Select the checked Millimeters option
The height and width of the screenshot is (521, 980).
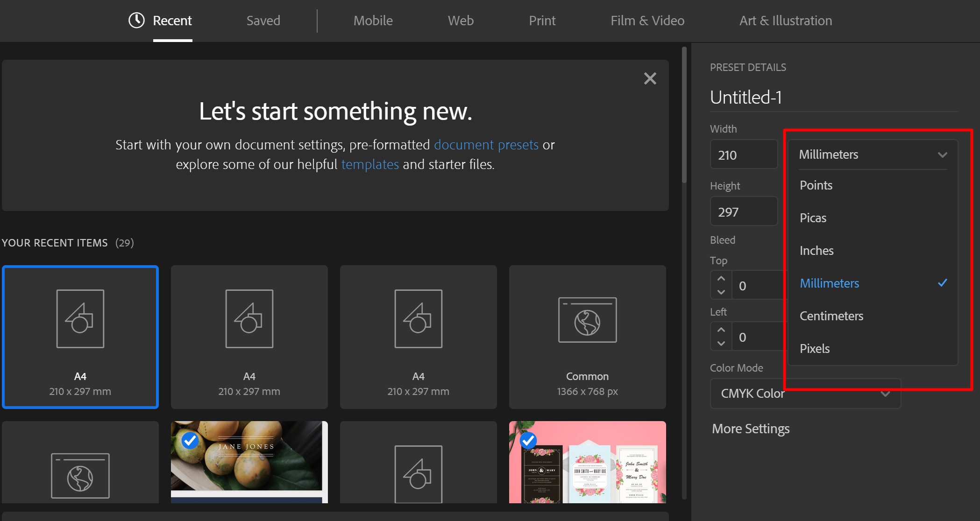pyautogui.click(x=873, y=283)
